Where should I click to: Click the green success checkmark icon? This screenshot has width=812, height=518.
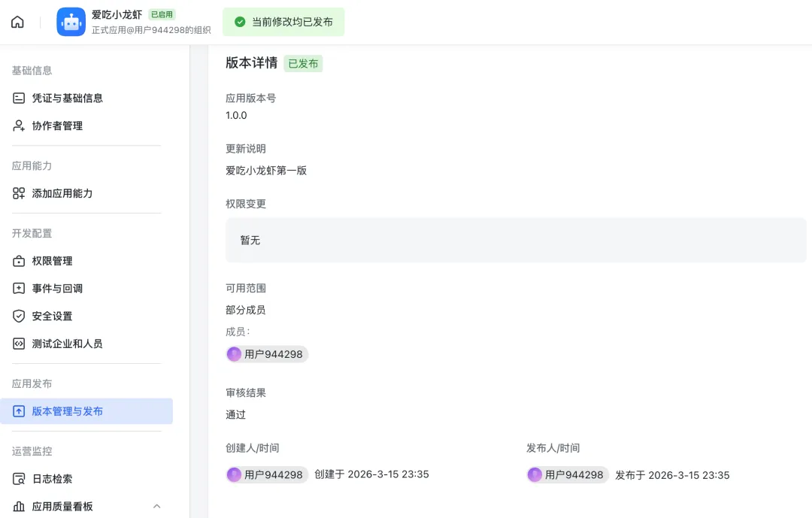click(x=240, y=22)
